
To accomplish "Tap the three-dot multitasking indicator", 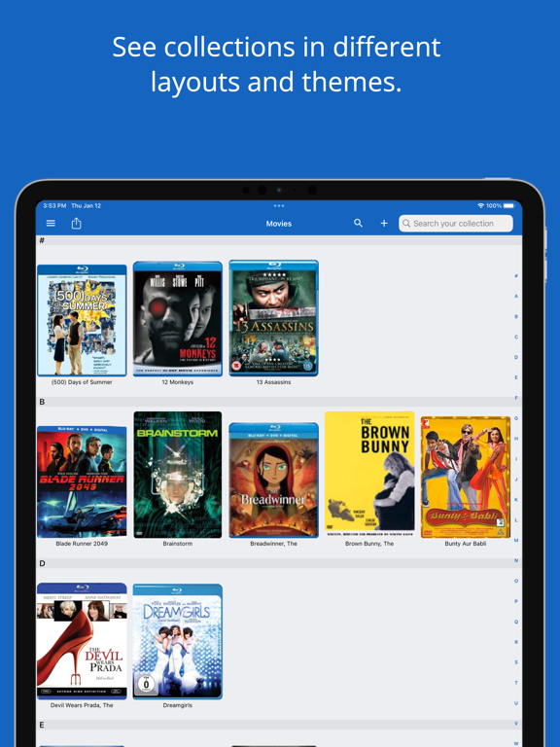I will pos(279,206).
